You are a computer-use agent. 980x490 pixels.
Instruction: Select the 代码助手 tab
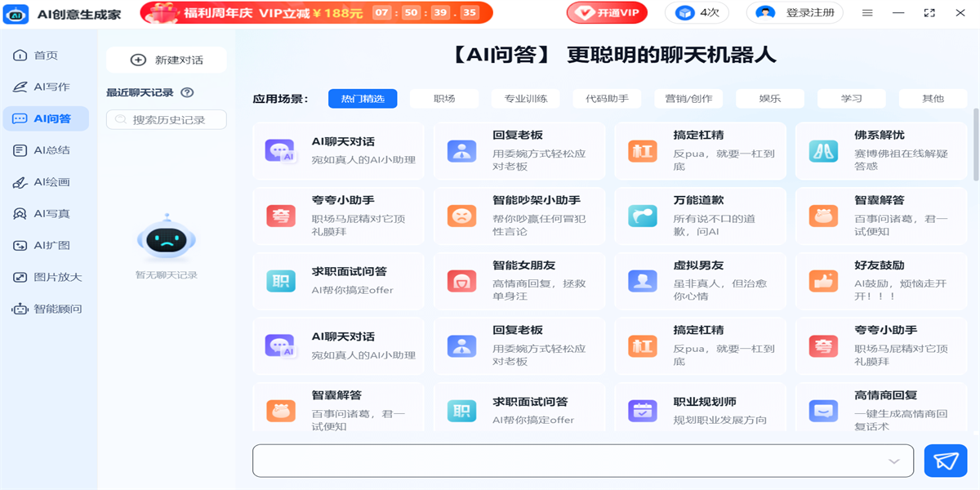pos(607,99)
